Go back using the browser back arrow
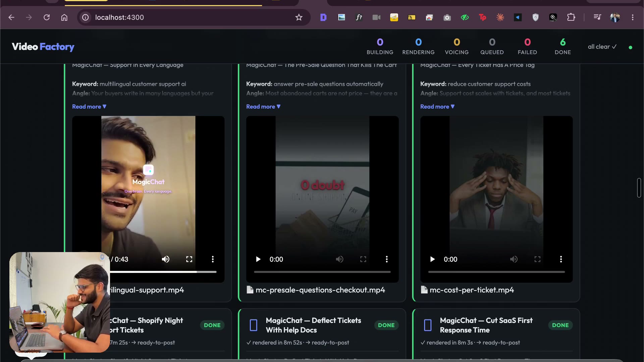Viewport: 644px width, 362px height. (11, 17)
